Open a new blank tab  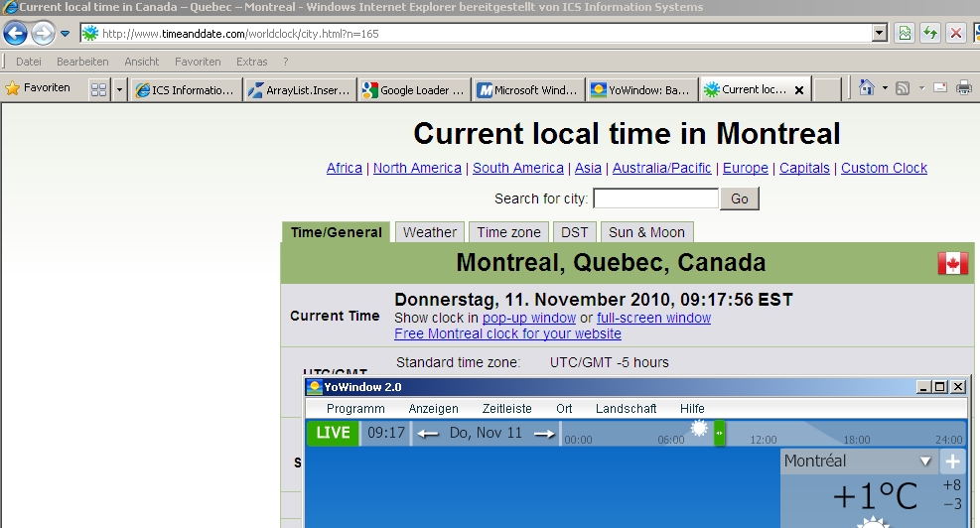pos(827,90)
